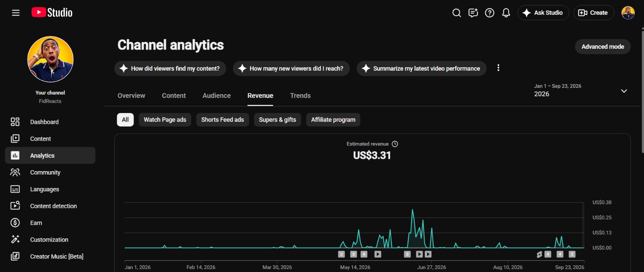
Task: Open the search magnifier icon
Action: click(457, 13)
